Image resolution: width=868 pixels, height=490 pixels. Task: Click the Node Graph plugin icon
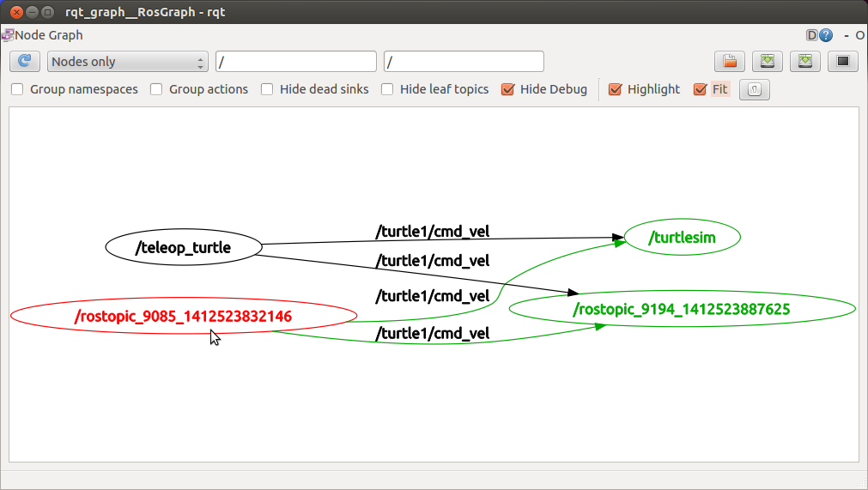pos(8,35)
